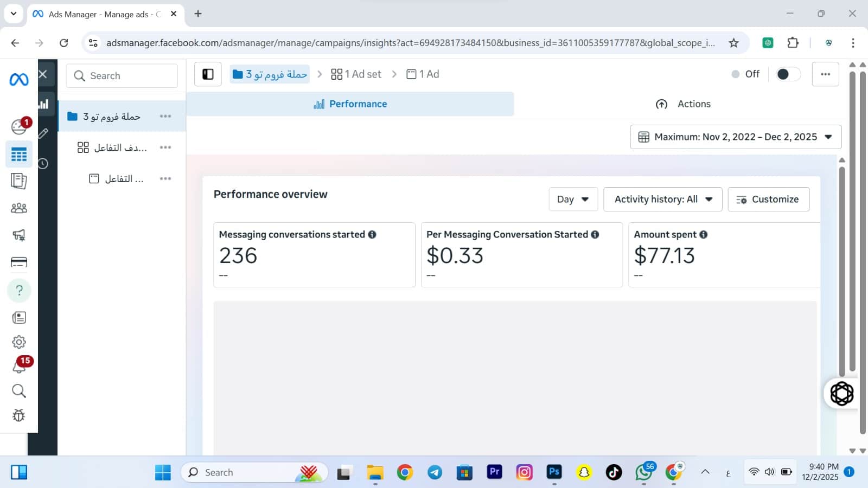Expand the Day breakdown dropdown
The image size is (868, 488).
[x=573, y=200]
